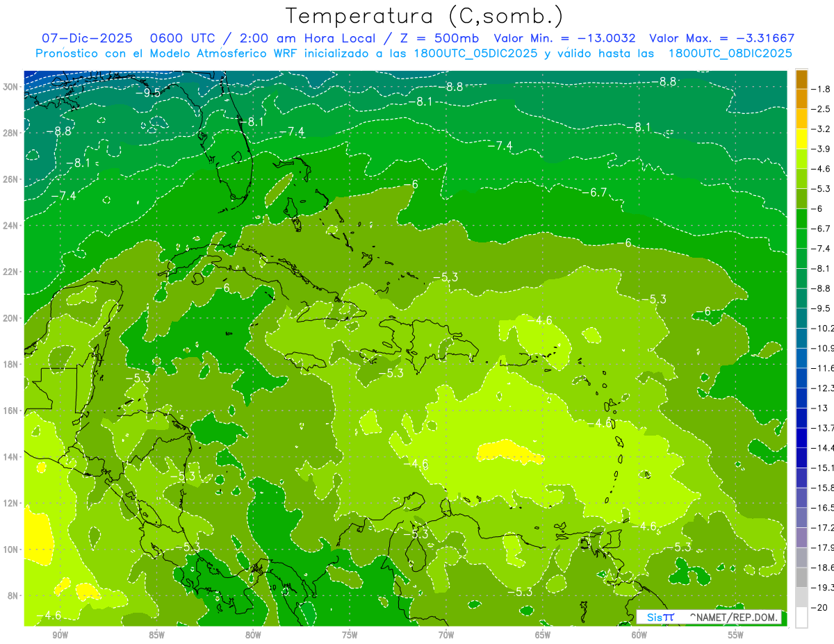Click the "22N" latitude axis label
The image size is (834, 644).
click(x=10, y=272)
